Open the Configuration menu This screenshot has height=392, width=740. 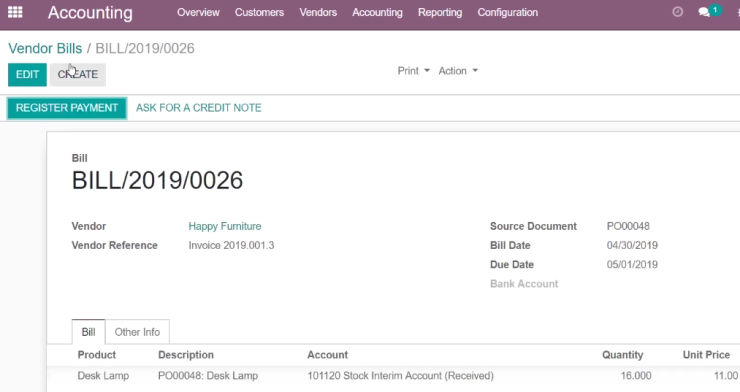click(x=507, y=12)
